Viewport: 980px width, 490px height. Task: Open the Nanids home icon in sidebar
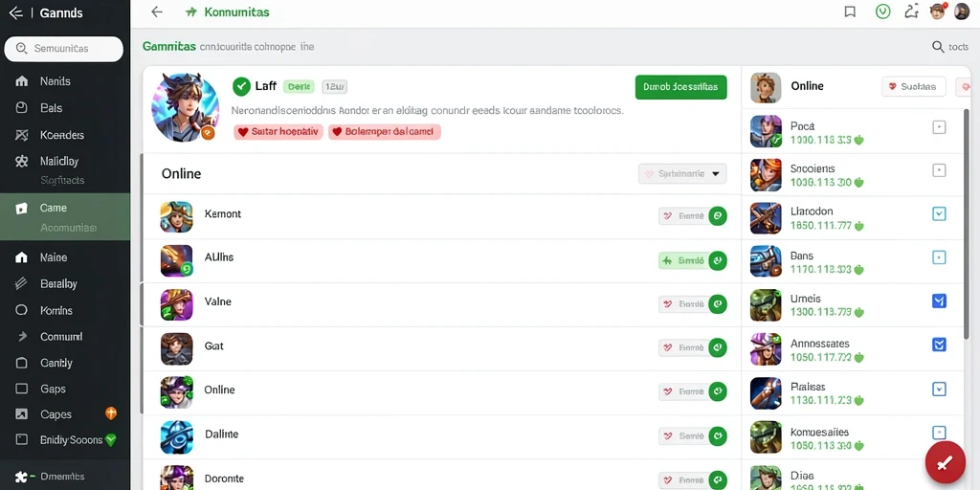tap(21, 81)
